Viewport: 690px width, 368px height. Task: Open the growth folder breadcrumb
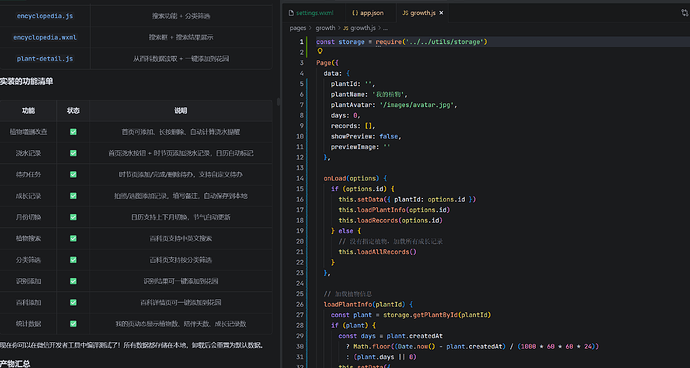tap(325, 28)
